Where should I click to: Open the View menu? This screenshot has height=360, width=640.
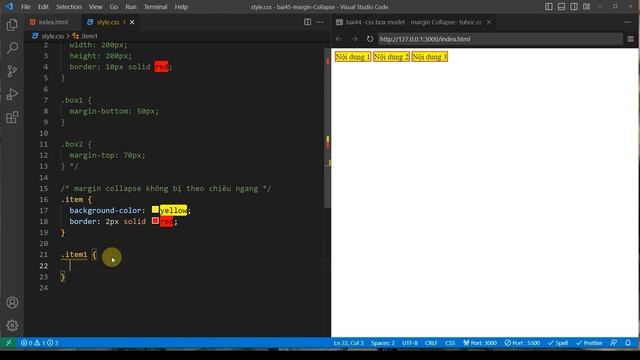pos(96,7)
